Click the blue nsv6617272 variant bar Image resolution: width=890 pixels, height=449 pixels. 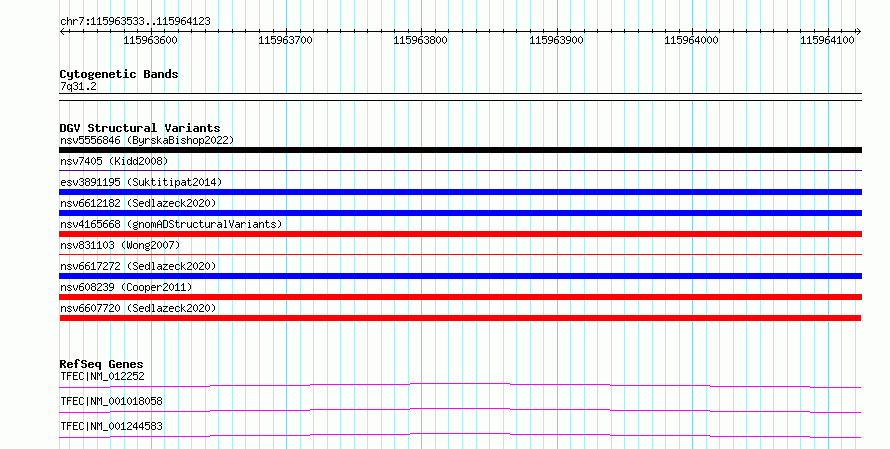pos(460,276)
